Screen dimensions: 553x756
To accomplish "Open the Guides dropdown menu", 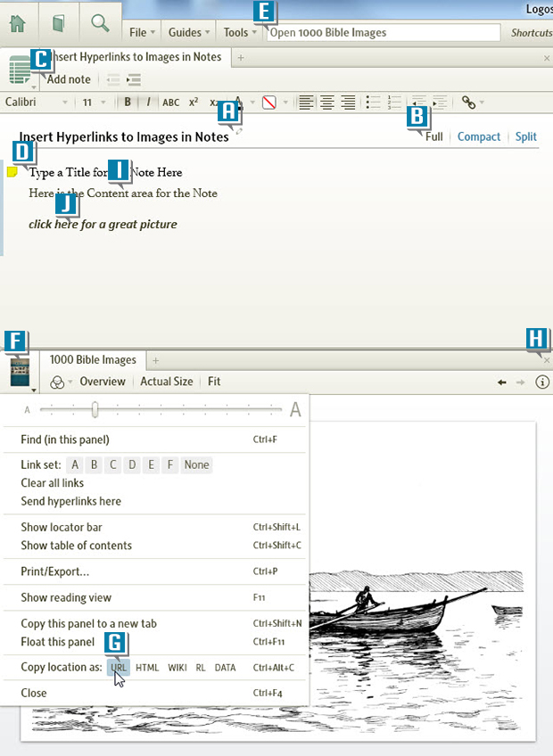I will [190, 32].
